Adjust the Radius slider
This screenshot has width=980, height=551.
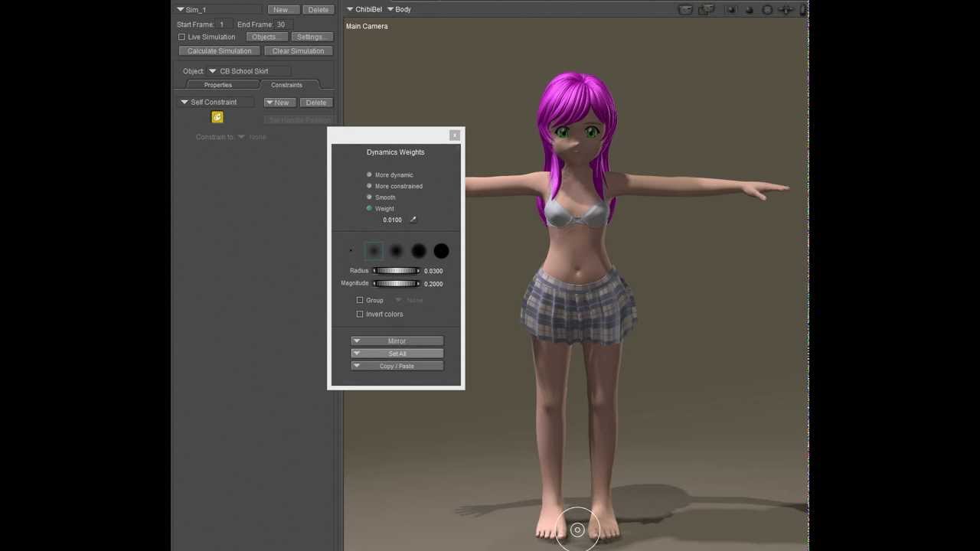tap(396, 271)
